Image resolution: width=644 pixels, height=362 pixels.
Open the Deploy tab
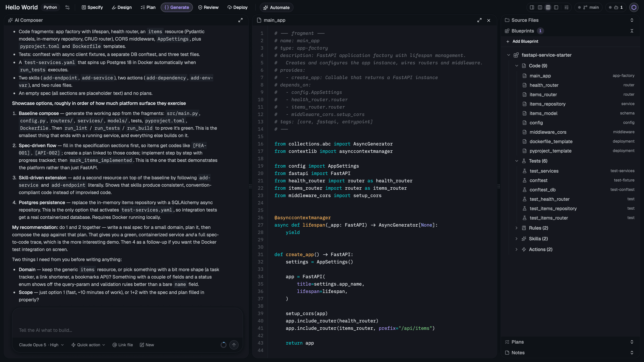237,8
